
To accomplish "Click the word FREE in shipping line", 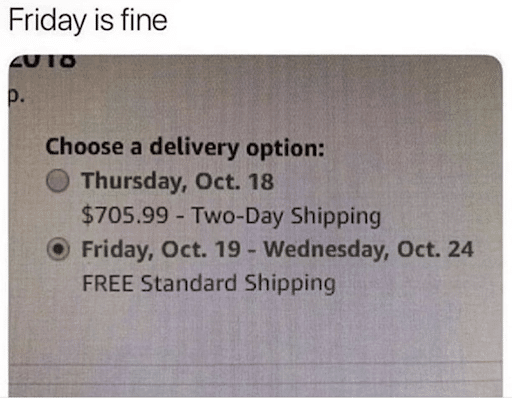I will (x=107, y=283).
